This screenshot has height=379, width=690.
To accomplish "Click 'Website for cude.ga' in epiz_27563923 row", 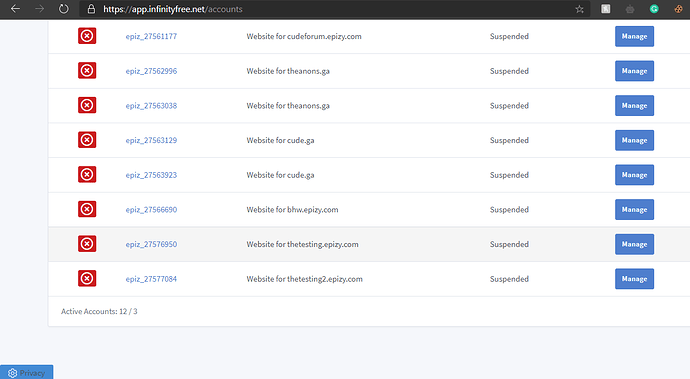I will point(280,175).
